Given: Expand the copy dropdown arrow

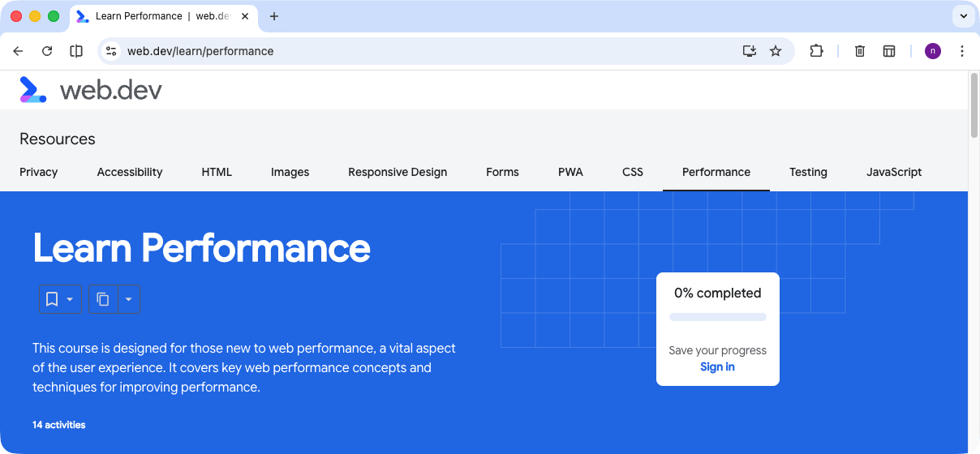Looking at the screenshot, I should (x=128, y=299).
